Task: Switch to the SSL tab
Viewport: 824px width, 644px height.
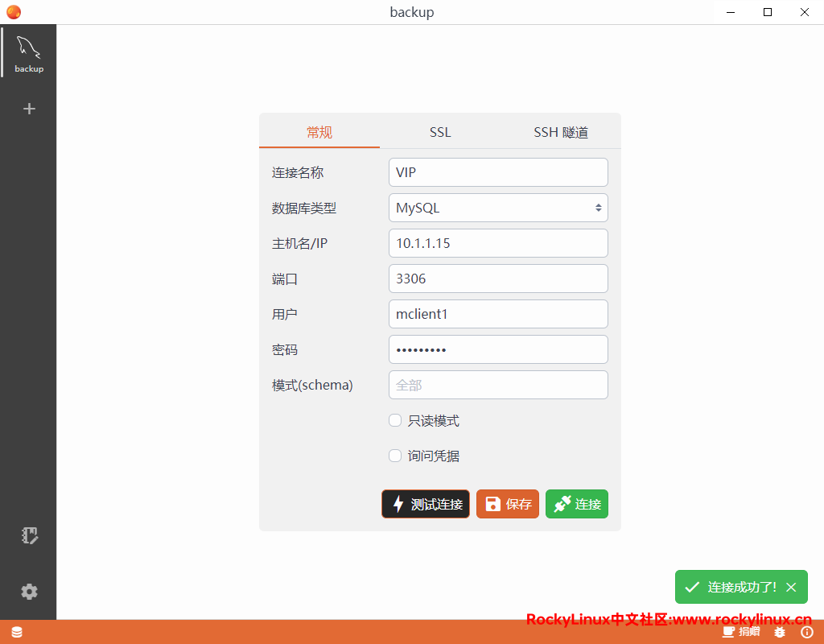Action: click(440, 133)
